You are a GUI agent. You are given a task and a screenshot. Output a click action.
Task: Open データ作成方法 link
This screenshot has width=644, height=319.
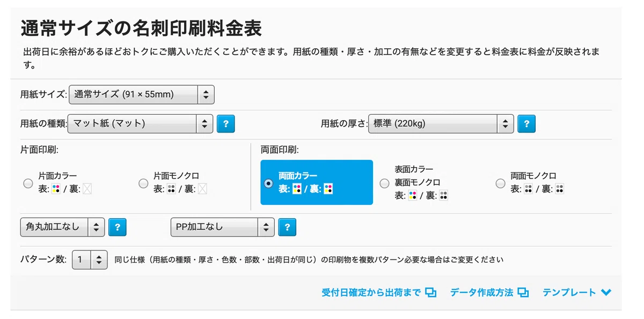pyautogui.click(x=481, y=293)
